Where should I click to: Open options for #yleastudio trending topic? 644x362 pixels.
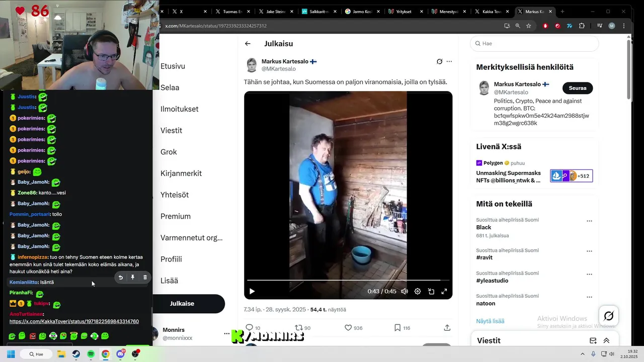(589, 274)
